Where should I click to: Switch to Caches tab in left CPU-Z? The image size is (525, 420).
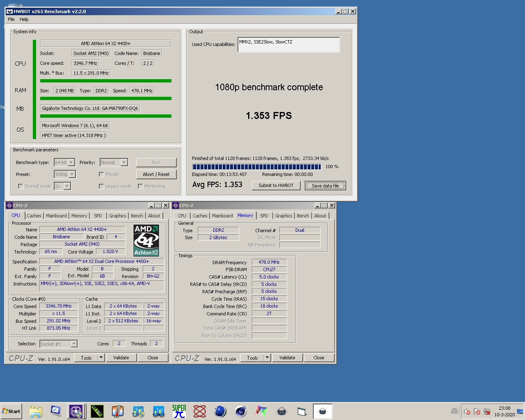pyautogui.click(x=34, y=216)
